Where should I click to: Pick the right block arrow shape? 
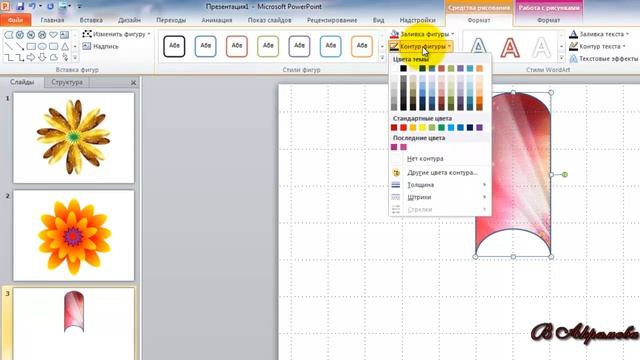[31, 58]
